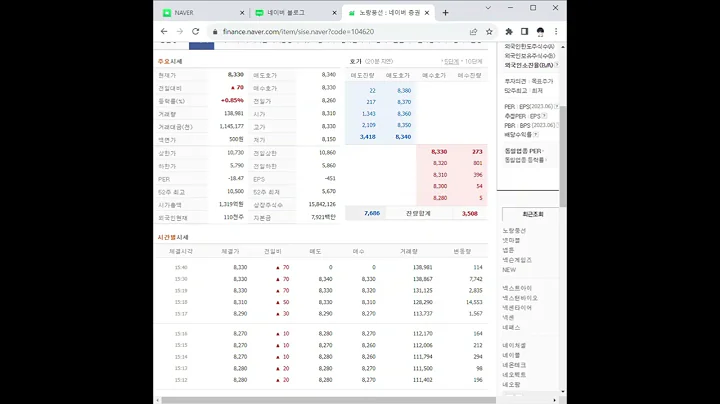Click the scrollbar down arrow at bottom right
Image resolution: width=720 pixels, height=404 pixels.
[x=563, y=392]
